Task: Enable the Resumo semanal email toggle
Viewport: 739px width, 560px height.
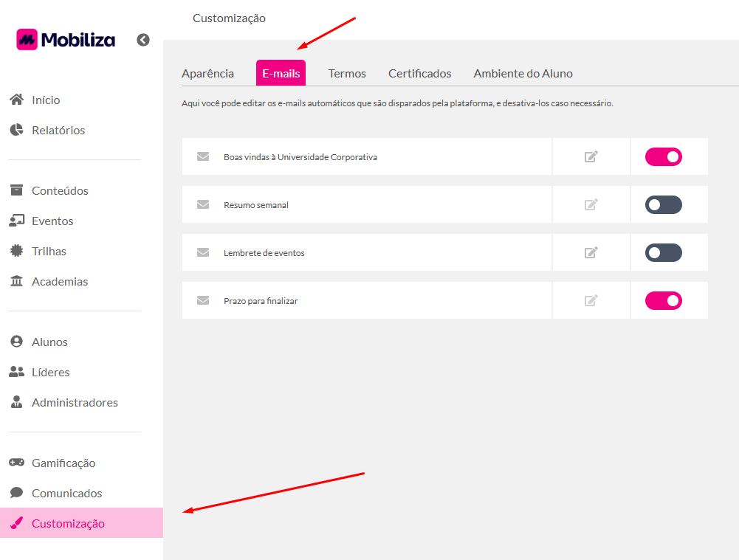Action: coord(663,204)
